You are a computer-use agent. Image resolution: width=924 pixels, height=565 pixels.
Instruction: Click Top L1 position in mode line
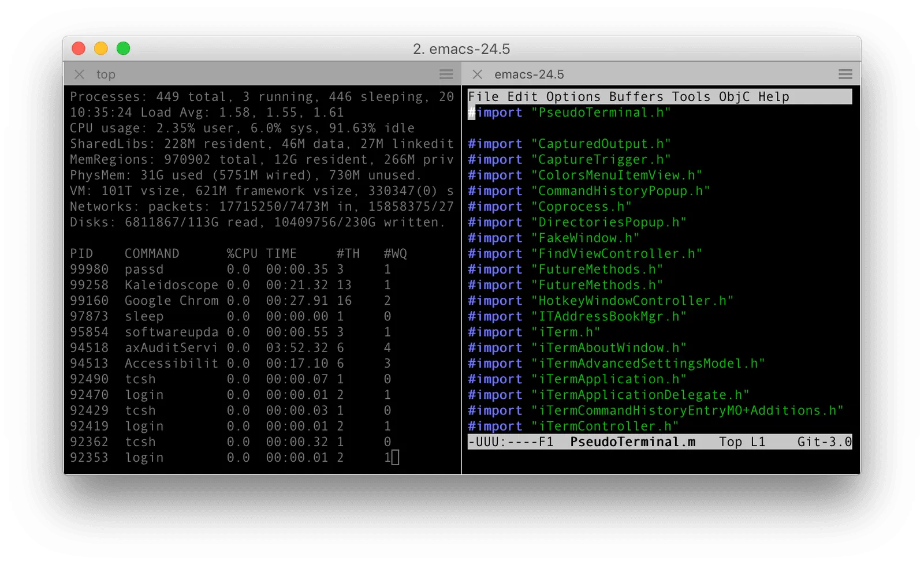click(x=742, y=442)
